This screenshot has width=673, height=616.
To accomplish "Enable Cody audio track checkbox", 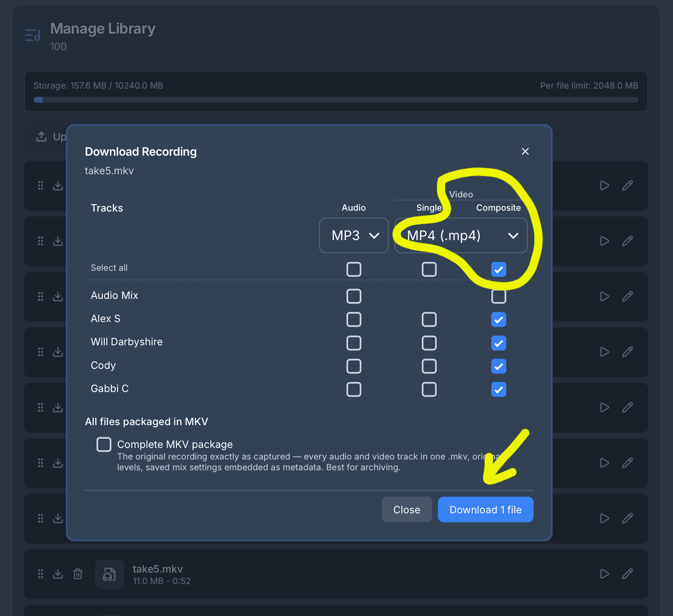I will [354, 366].
